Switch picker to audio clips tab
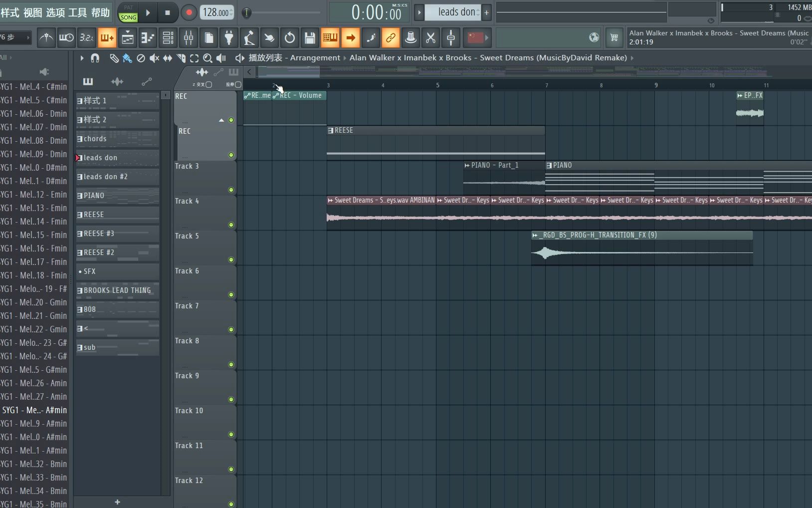This screenshot has width=812, height=508. point(117,81)
